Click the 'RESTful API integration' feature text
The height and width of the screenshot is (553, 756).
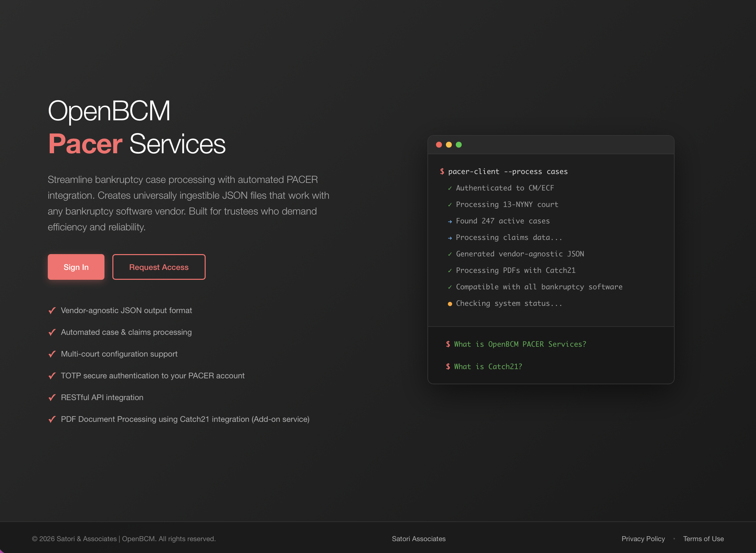(102, 397)
